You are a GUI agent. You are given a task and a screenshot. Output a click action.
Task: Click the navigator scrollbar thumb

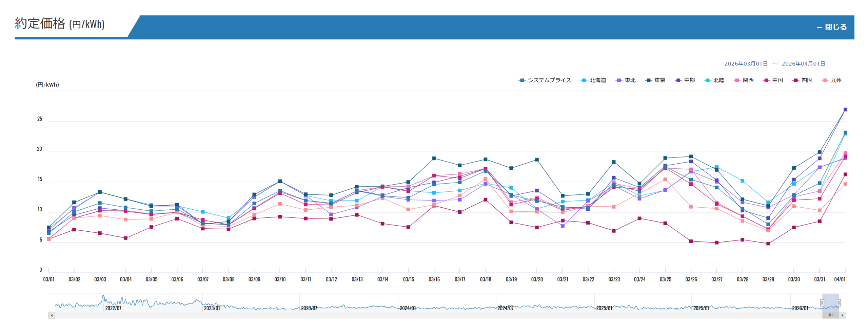click(x=830, y=315)
